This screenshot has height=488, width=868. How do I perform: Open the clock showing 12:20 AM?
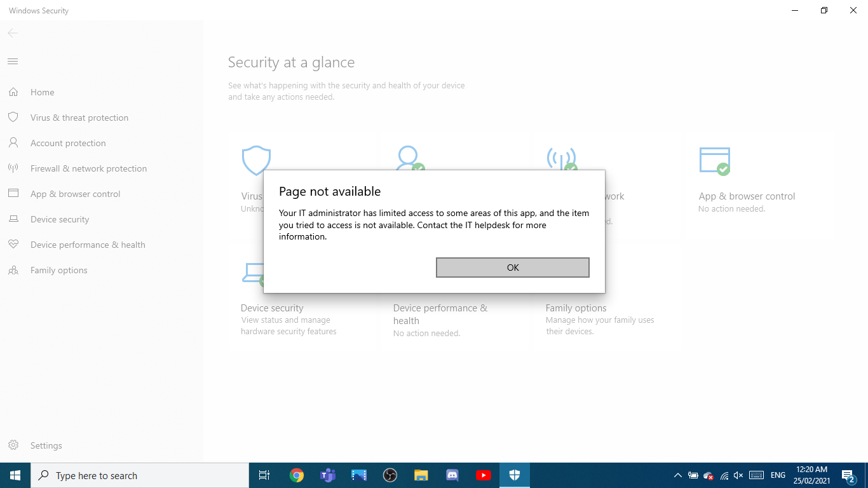click(813, 475)
